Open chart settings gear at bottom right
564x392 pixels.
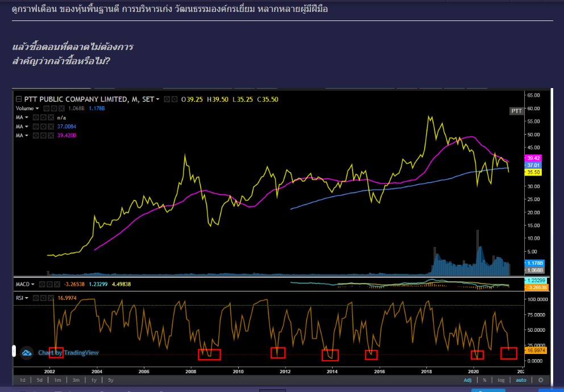[541, 380]
